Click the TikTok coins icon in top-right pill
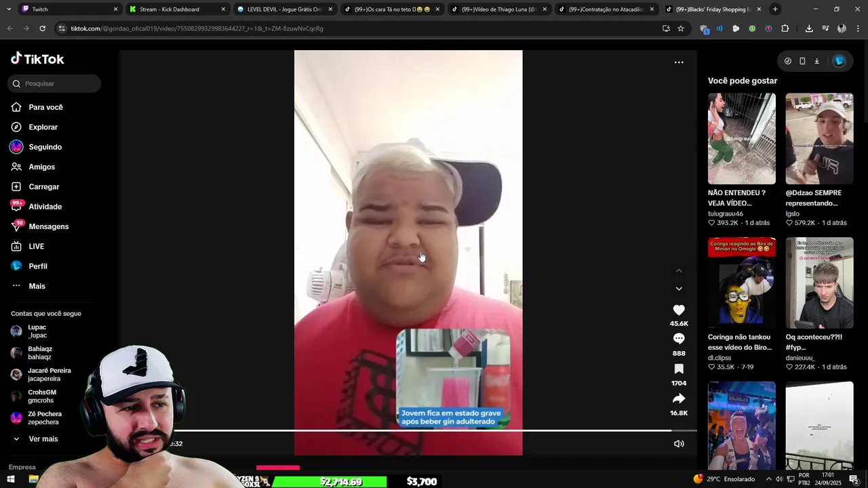This screenshot has height=488, width=868. click(x=787, y=61)
